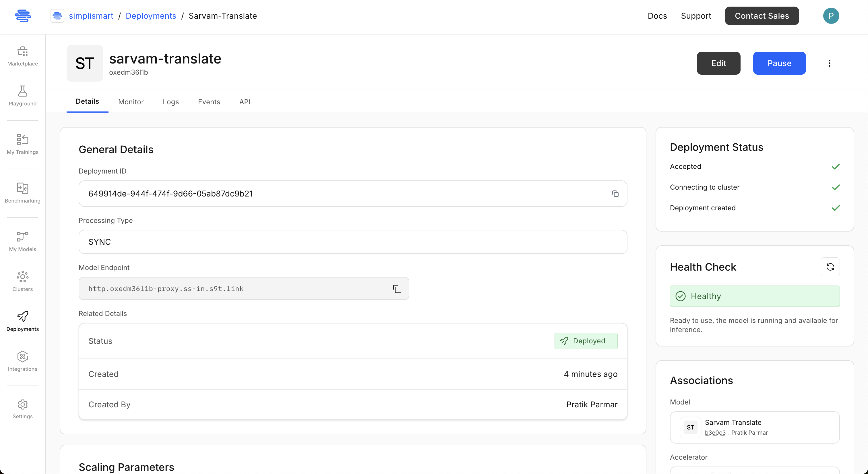Switch to the Monitor tab
868x474 pixels.
pyautogui.click(x=131, y=102)
